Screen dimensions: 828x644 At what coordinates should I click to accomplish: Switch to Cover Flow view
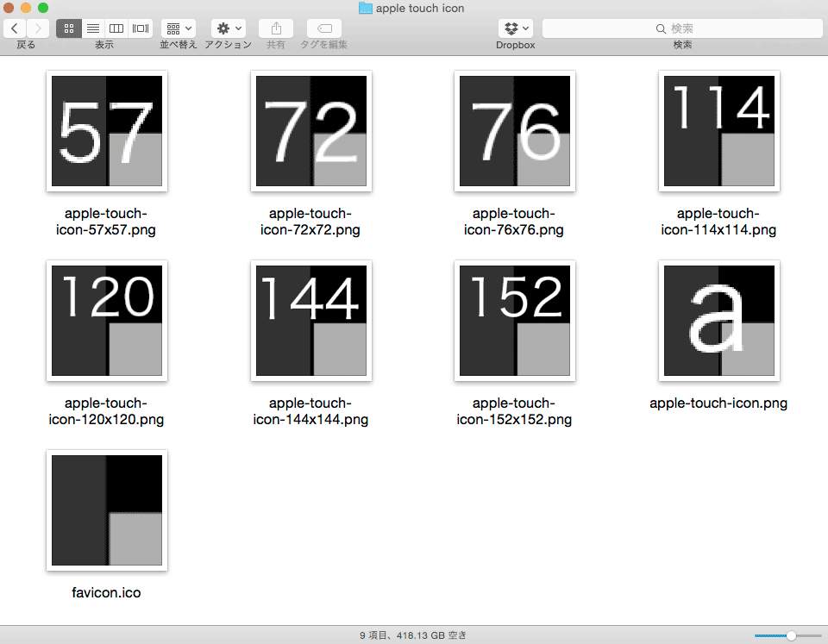pyautogui.click(x=141, y=28)
